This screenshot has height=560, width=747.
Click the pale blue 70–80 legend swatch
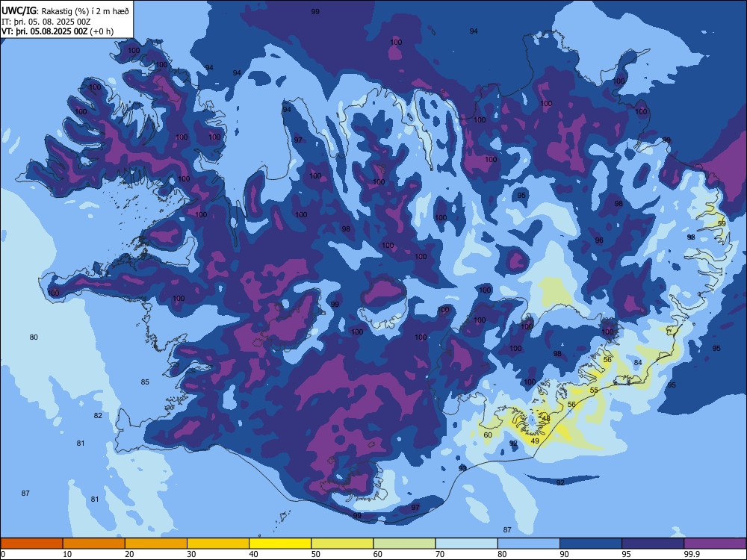467,544
